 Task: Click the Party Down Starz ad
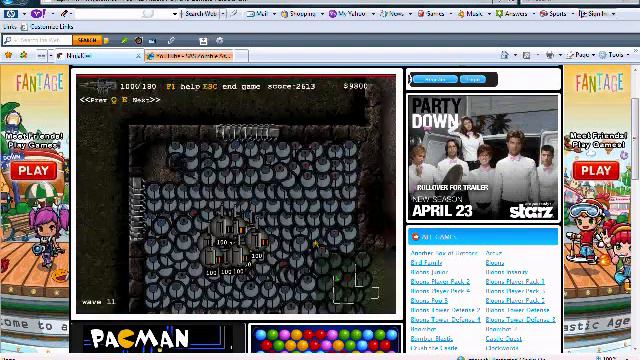pos(483,158)
